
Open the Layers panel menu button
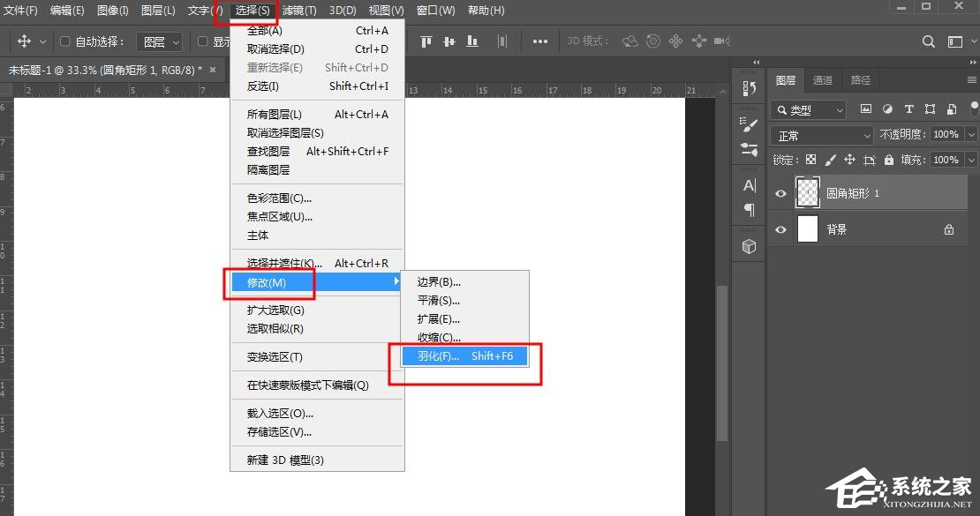click(971, 79)
